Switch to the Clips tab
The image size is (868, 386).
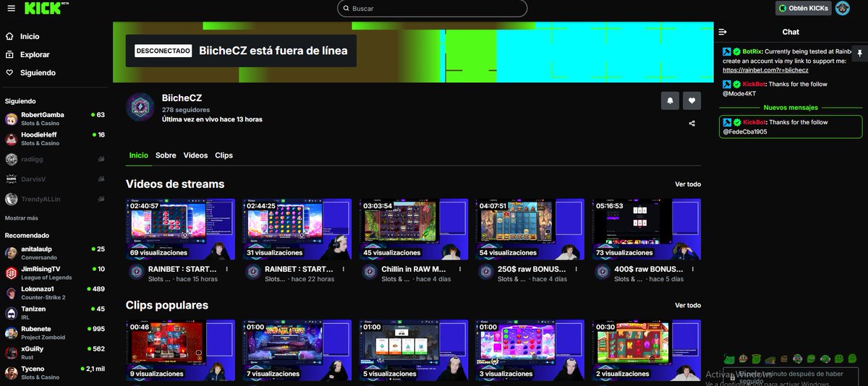pos(224,155)
